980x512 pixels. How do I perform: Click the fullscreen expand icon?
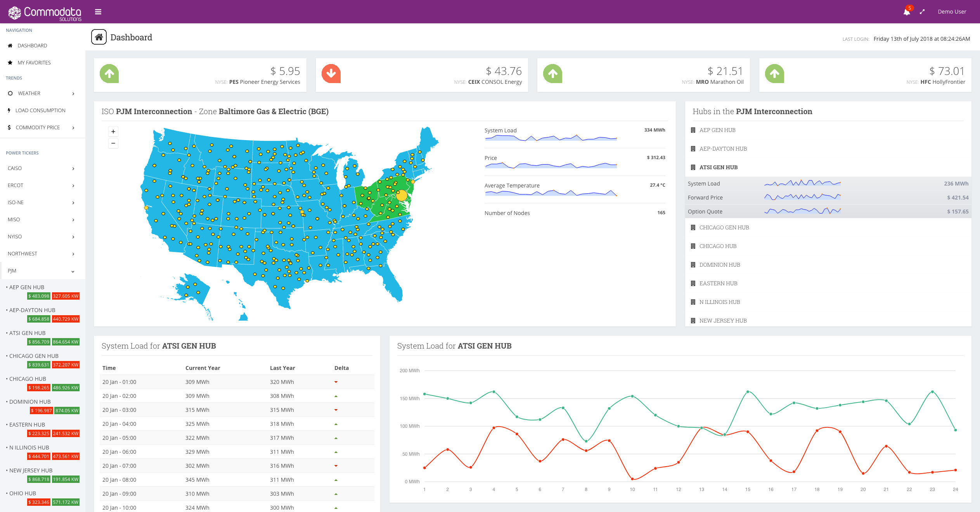pos(922,12)
